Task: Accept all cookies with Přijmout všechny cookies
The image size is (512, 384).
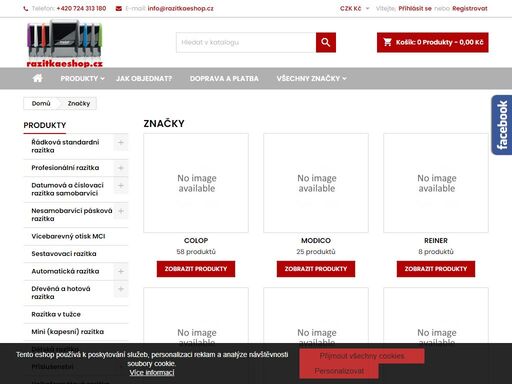Action: click(362, 356)
